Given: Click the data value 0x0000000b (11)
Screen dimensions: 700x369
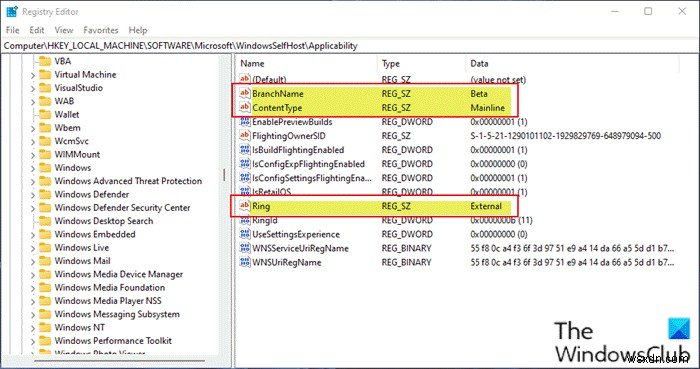Looking at the screenshot, I should tap(501, 220).
